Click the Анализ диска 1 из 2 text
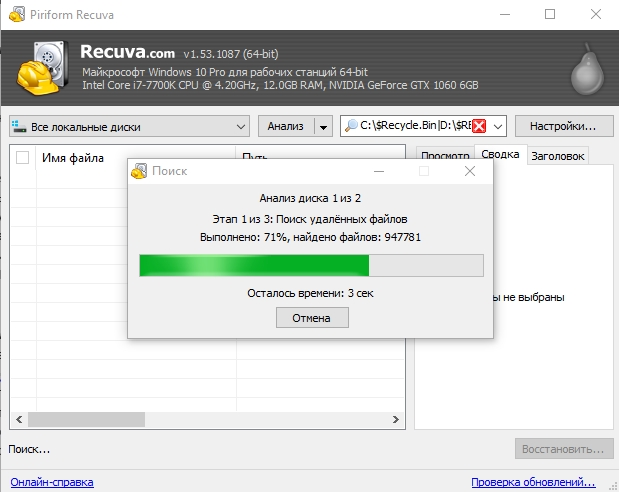 tap(310, 198)
